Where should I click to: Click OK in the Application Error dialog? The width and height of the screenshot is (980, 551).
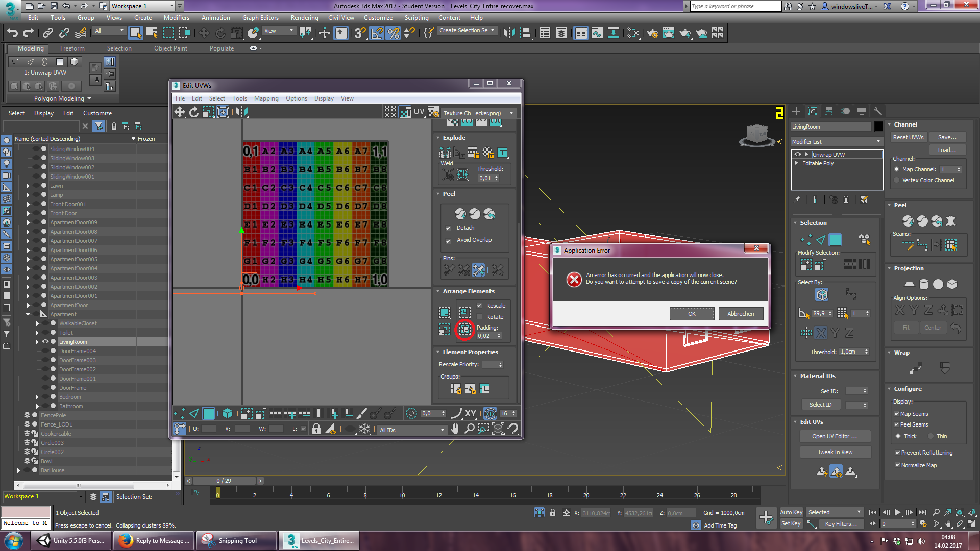(692, 314)
